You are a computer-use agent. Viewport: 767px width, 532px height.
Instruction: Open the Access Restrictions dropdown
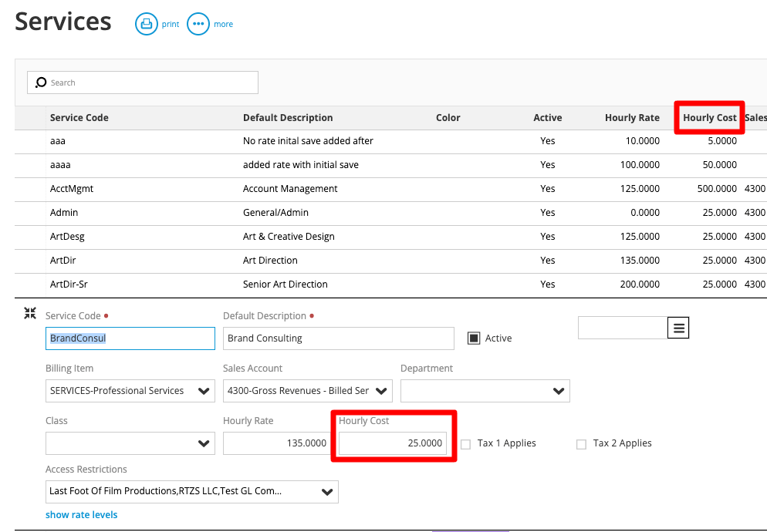[x=191, y=492]
